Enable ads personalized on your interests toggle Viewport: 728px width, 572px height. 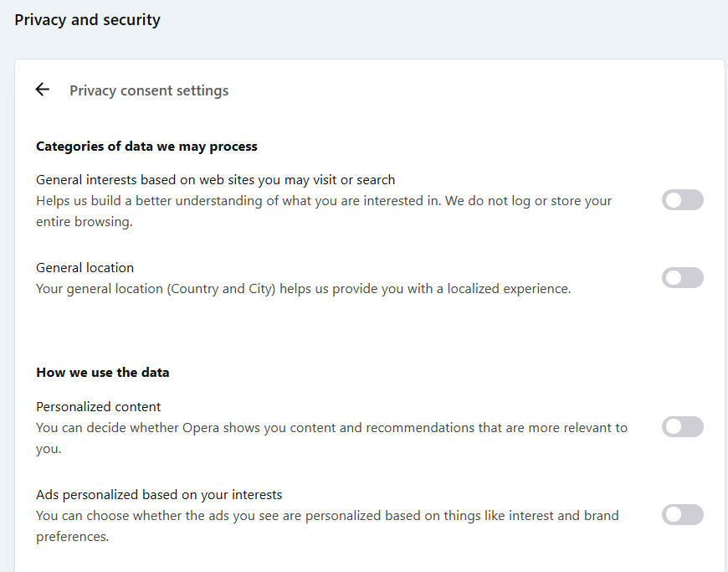[x=683, y=515]
